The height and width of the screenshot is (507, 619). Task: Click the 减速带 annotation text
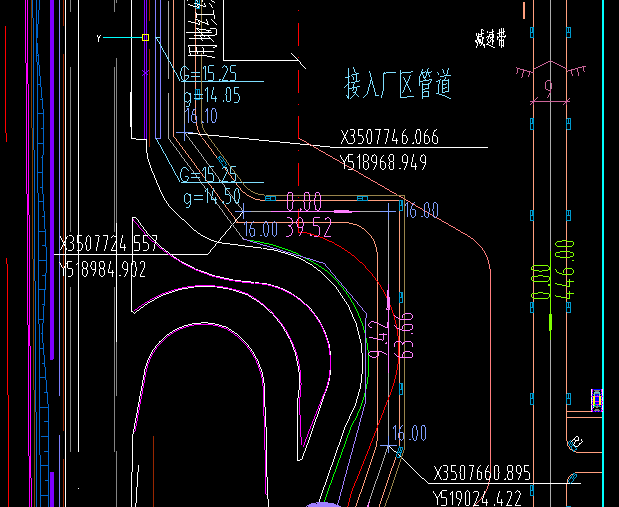click(x=492, y=39)
